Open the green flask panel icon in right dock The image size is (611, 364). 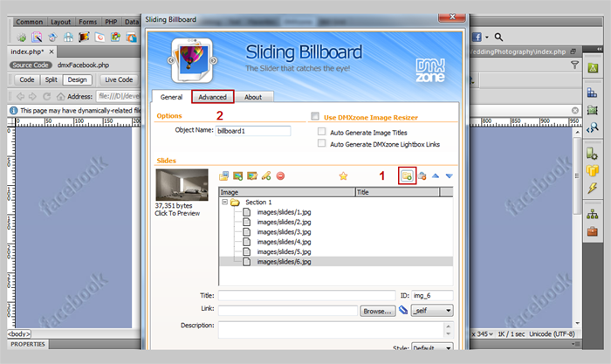click(x=593, y=68)
